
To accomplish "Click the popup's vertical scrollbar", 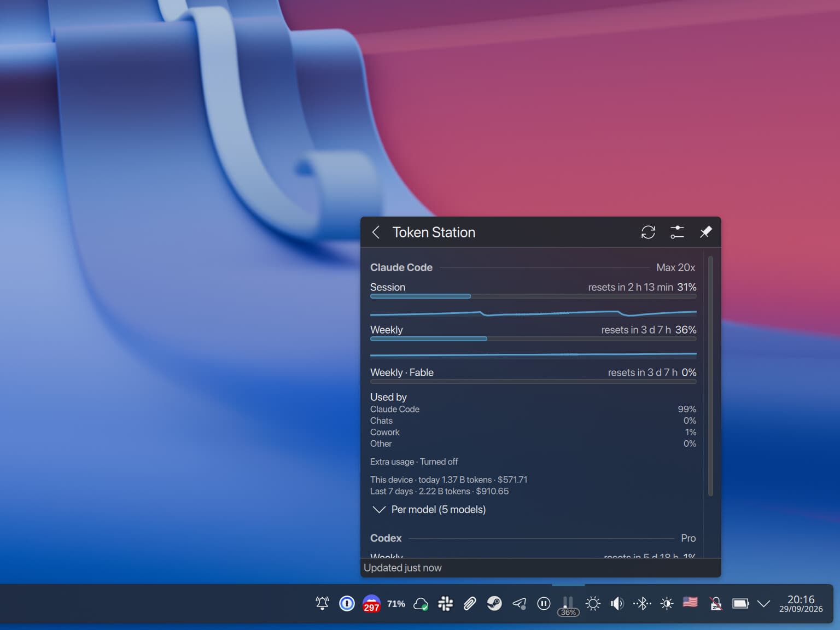I will (710, 376).
